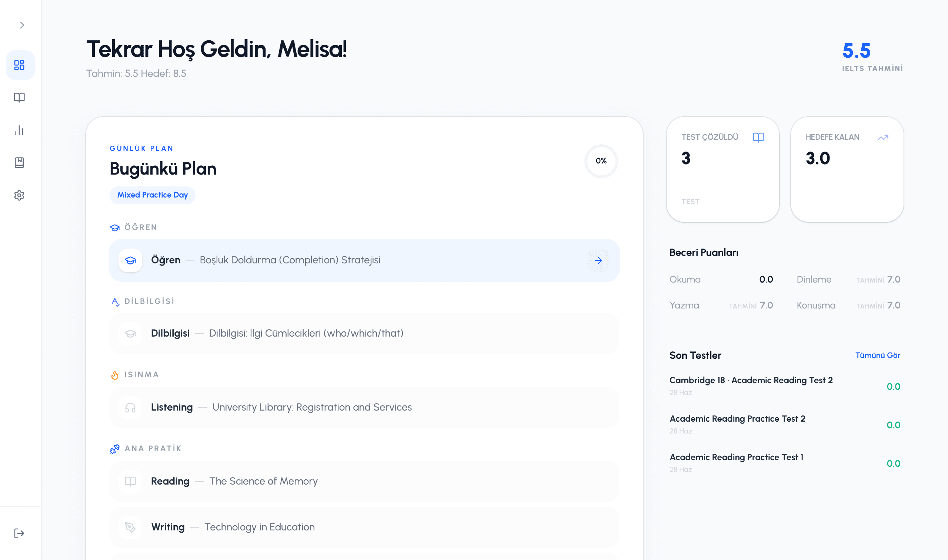This screenshot has height=560, width=948.
Task: Click the 0% progress circle
Action: [601, 161]
